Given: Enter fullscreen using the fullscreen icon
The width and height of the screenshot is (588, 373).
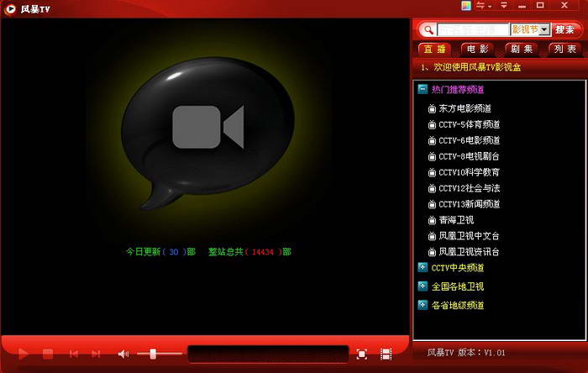Looking at the screenshot, I should (362, 355).
